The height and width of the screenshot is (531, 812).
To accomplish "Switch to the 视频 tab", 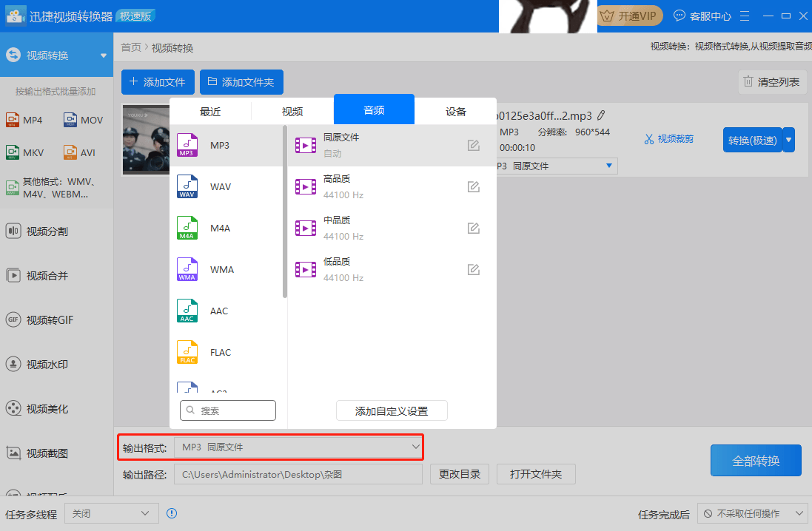I will [x=292, y=112].
